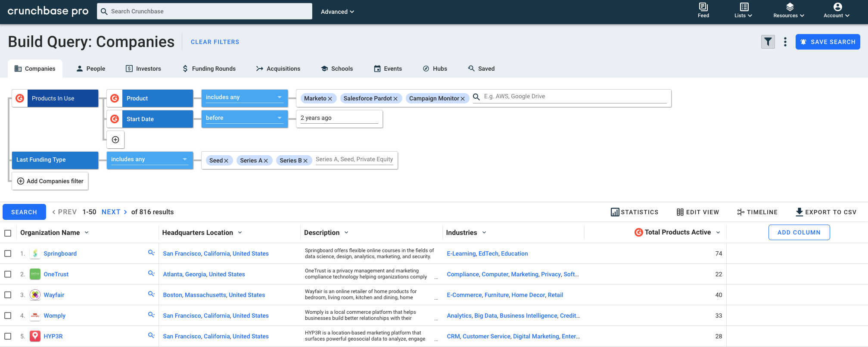This screenshot has height=347, width=868.
Task: Check the Wayfair row checkbox
Action: click(8, 295)
